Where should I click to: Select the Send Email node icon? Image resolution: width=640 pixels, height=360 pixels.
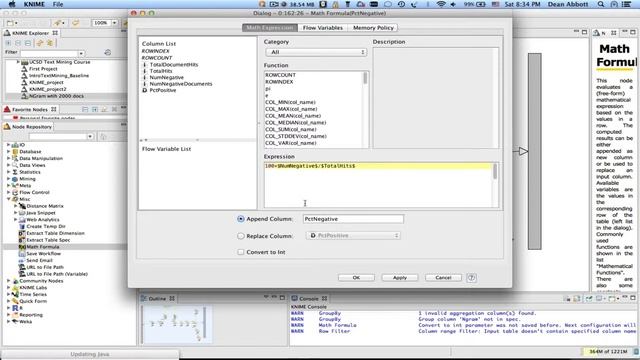pos(22,260)
